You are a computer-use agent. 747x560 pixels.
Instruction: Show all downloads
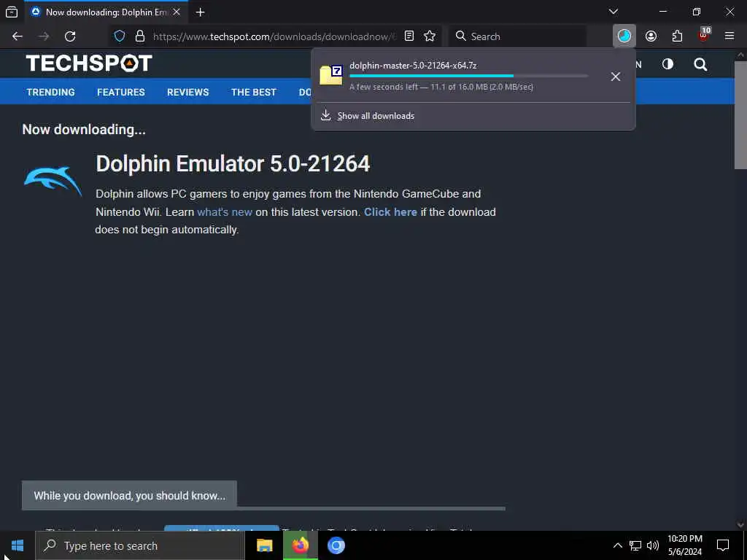(376, 116)
